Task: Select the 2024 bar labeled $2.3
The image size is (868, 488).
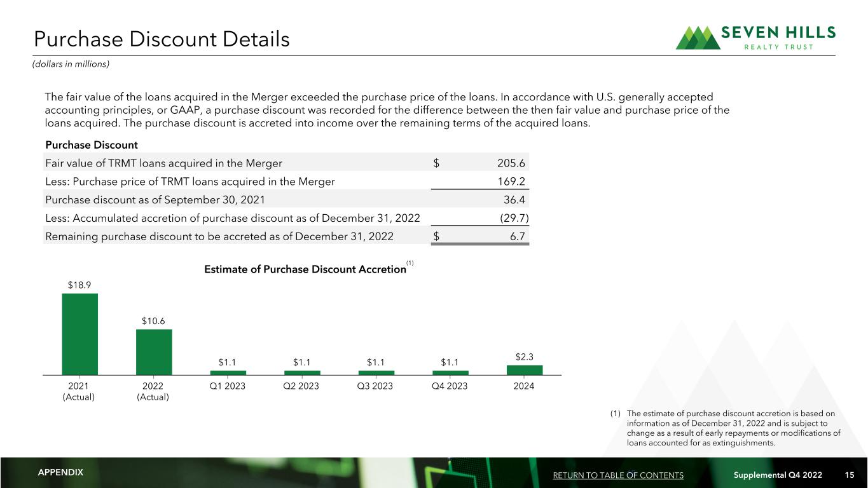Action: (525, 370)
